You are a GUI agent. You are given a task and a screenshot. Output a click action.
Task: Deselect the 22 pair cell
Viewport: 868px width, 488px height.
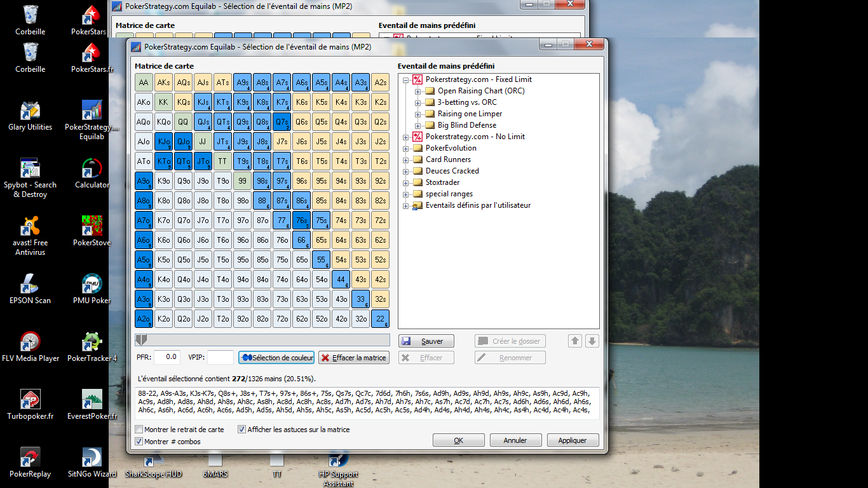[380, 319]
